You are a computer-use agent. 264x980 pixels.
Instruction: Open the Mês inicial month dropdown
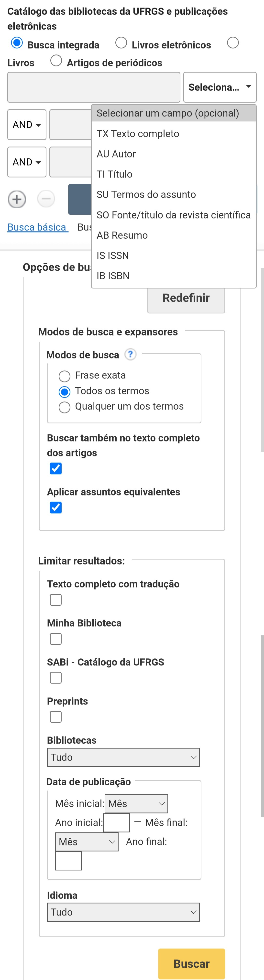tap(136, 803)
